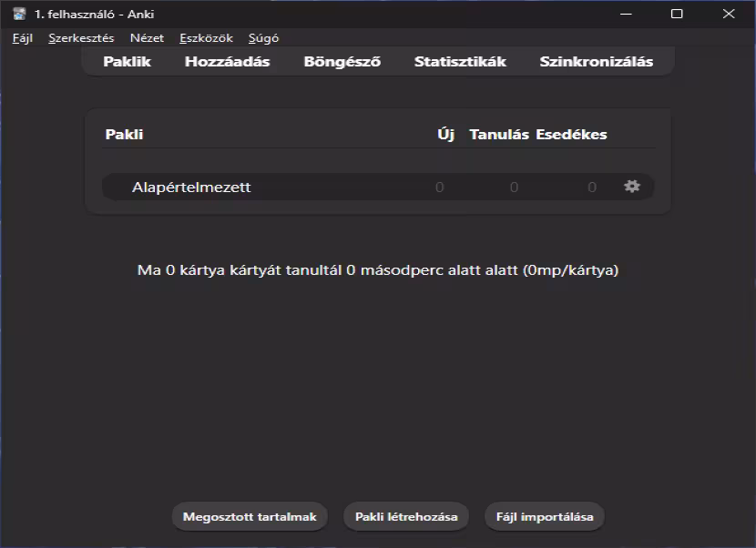
Task: View the Statisztikák screen
Action: coord(461,62)
